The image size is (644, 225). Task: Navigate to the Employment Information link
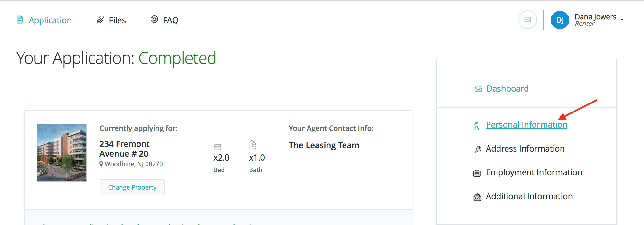tap(534, 172)
